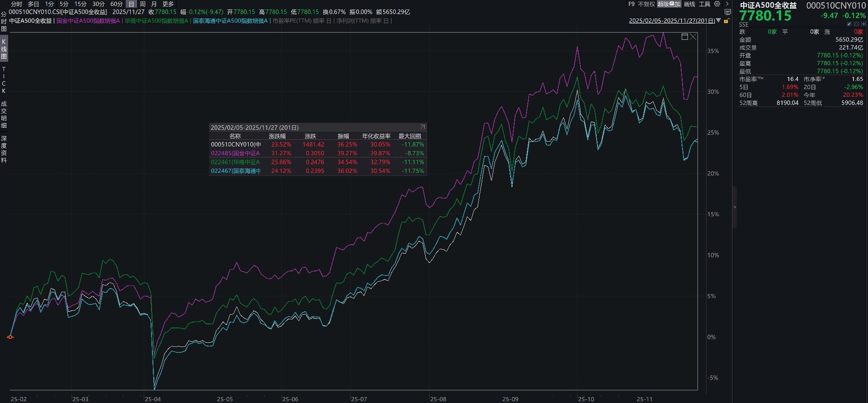Toggle 不复权 price adjustment option
This screenshot has height=403, width=868.
(x=646, y=4)
